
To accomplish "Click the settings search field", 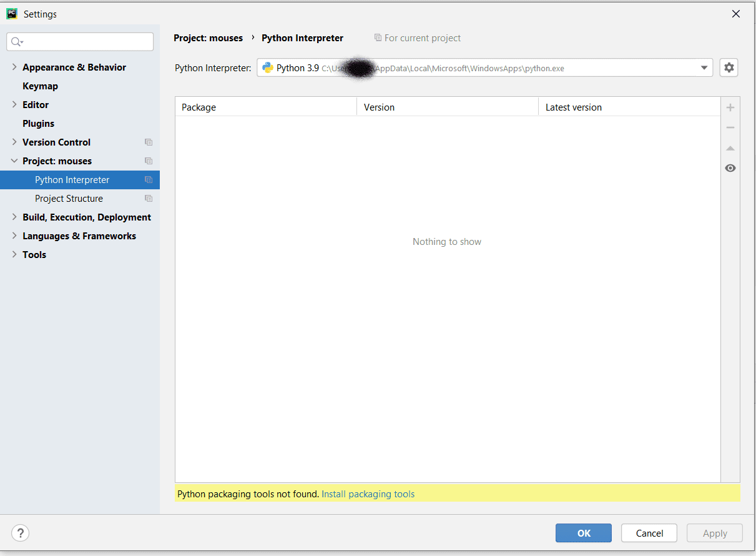I will (80, 42).
